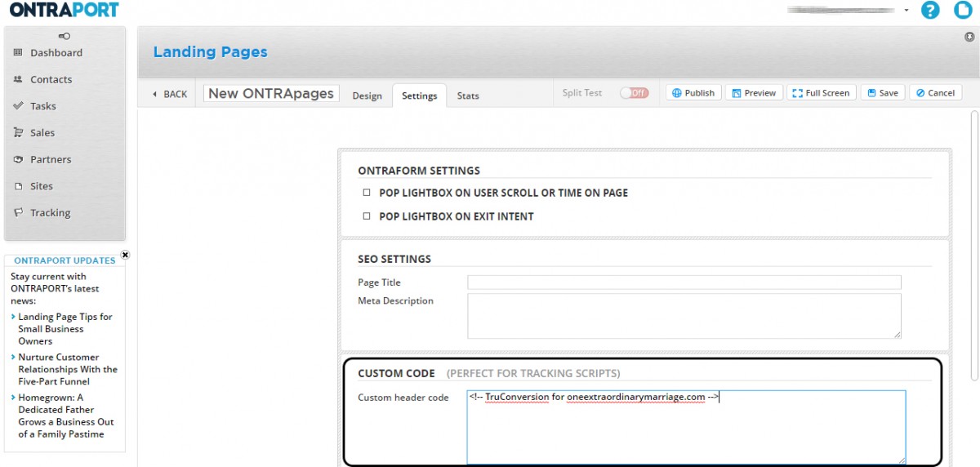Expand the account name dropdown arrow

pyautogui.click(x=906, y=11)
